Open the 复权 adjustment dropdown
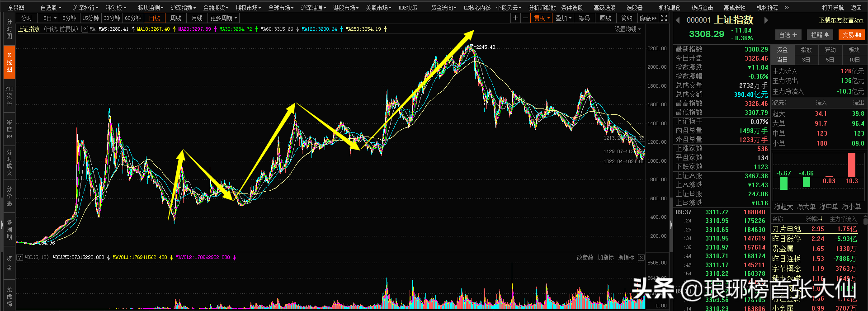 point(542,18)
